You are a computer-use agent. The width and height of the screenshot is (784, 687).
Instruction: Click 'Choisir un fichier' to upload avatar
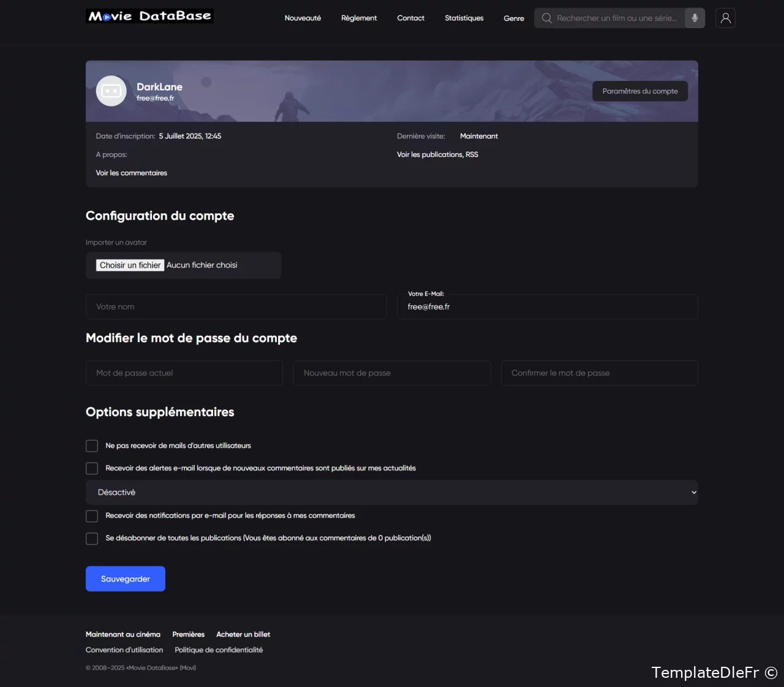(x=130, y=265)
